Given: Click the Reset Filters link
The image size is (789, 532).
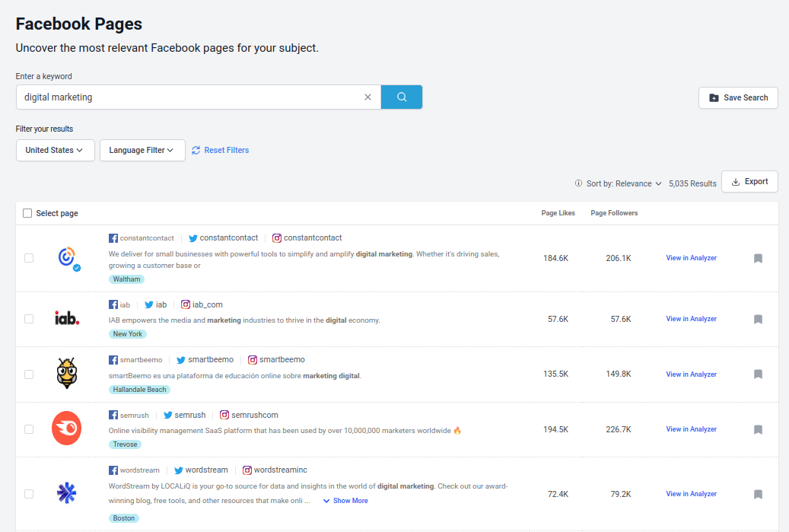Looking at the screenshot, I should point(221,151).
